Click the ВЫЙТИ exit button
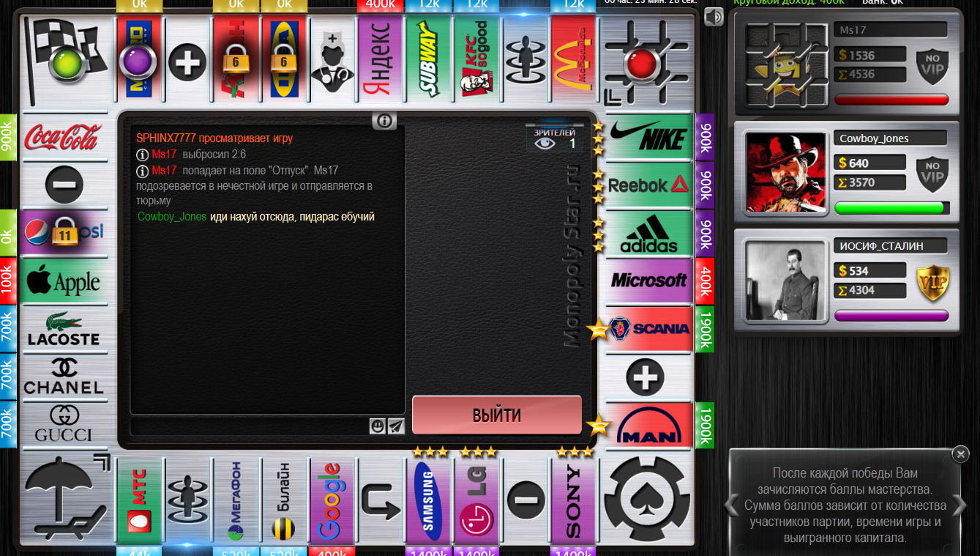This screenshot has width=980, height=556. pyautogui.click(x=497, y=415)
